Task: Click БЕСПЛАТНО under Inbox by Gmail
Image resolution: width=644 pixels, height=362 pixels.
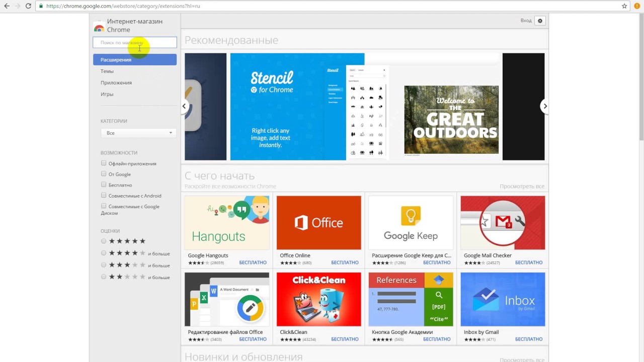Action: tap(529, 339)
